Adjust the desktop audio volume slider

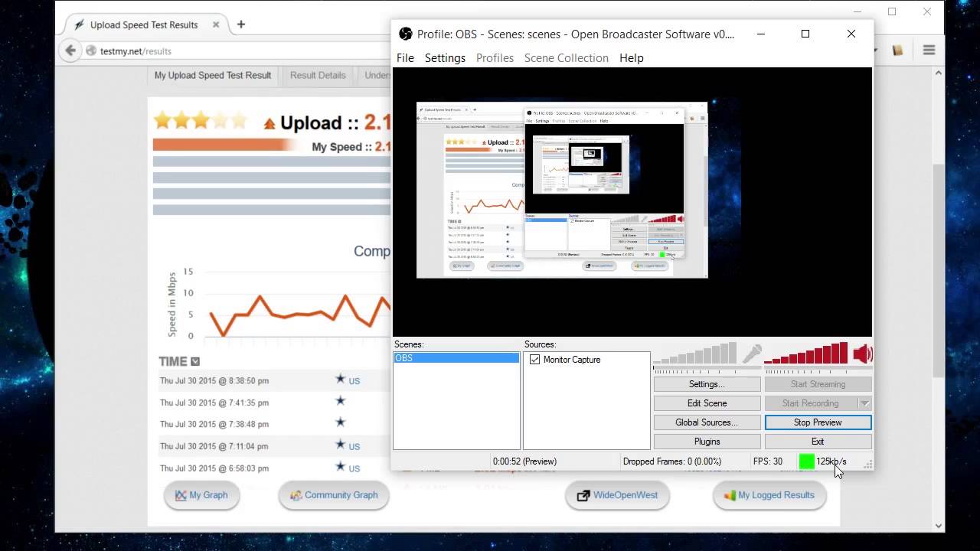(806, 354)
